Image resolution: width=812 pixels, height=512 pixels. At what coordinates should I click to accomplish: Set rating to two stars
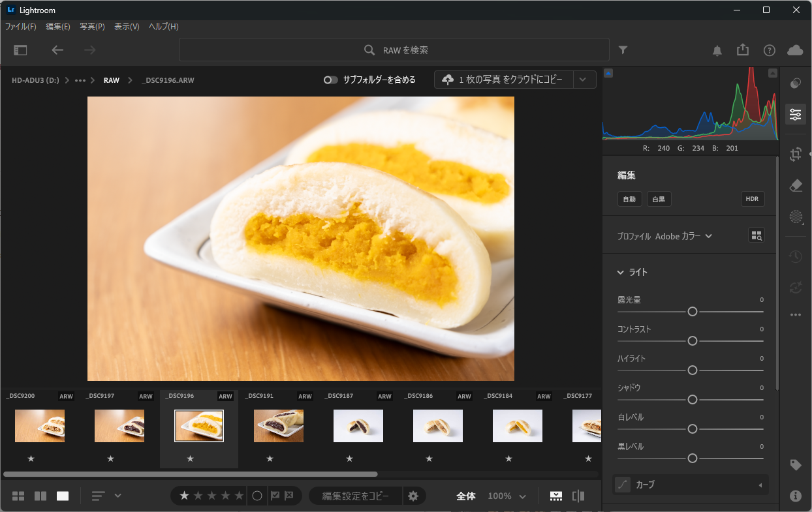(198, 496)
